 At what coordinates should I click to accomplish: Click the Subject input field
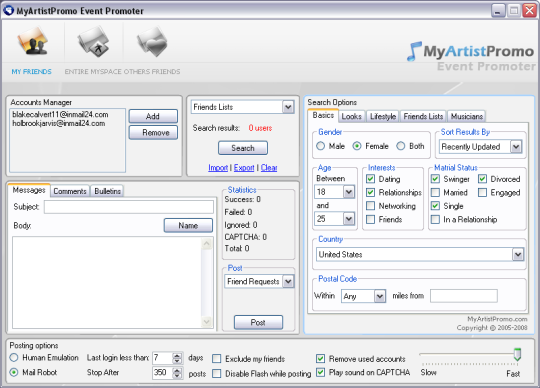pos(128,207)
